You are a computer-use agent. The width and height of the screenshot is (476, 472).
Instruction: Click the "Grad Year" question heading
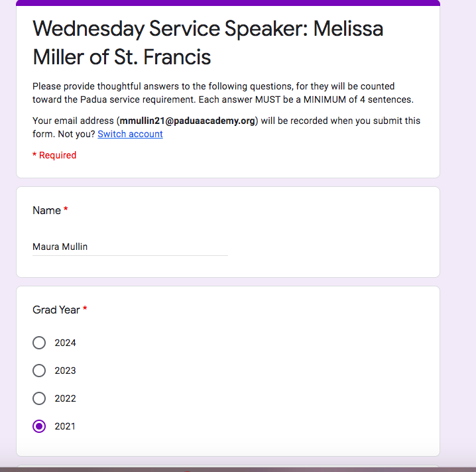click(56, 310)
